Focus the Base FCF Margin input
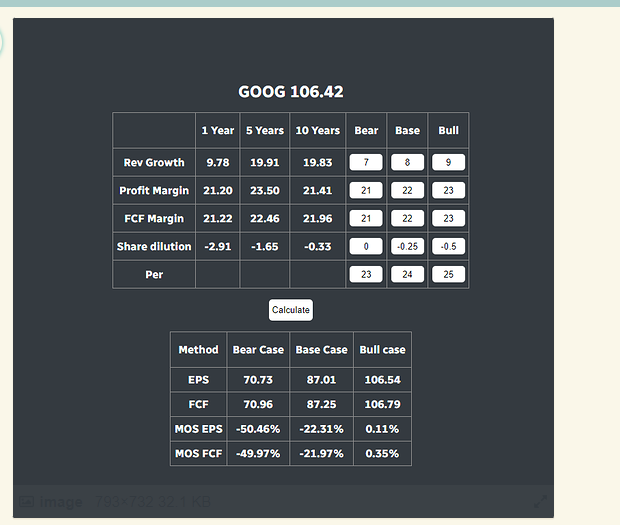This screenshot has width=620, height=525. point(407,219)
